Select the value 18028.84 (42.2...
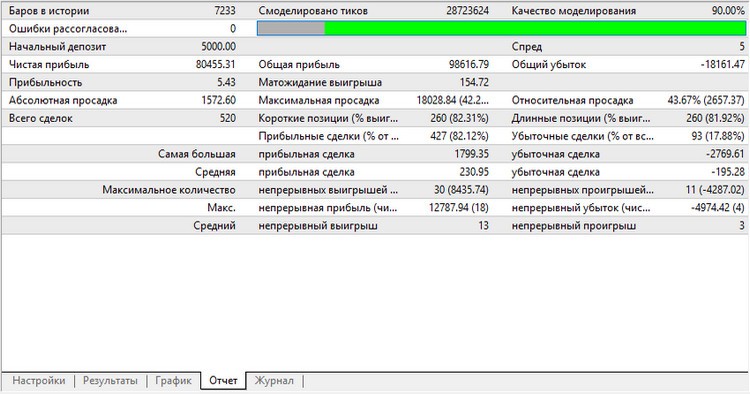This screenshot has width=750, height=394. tap(452, 100)
